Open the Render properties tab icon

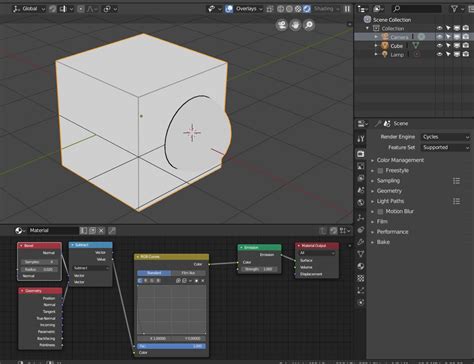[x=361, y=154]
